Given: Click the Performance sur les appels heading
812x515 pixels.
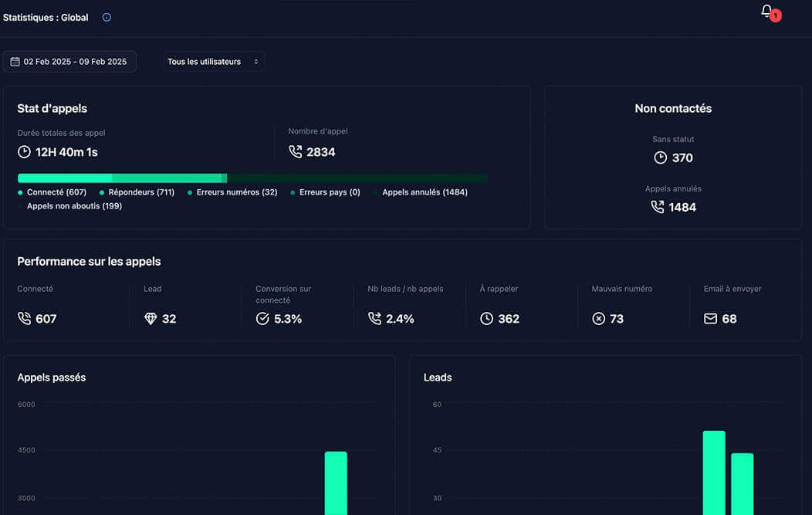Looking at the screenshot, I should pos(89,262).
